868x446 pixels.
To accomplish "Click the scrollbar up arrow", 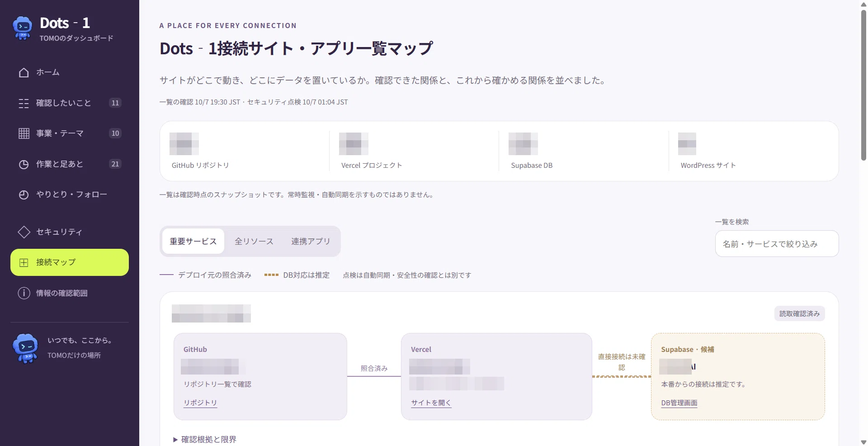I will [x=863, y=4].
